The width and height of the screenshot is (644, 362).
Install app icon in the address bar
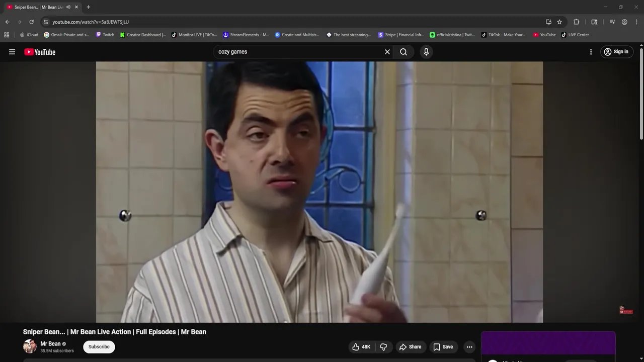pos(548,22)
